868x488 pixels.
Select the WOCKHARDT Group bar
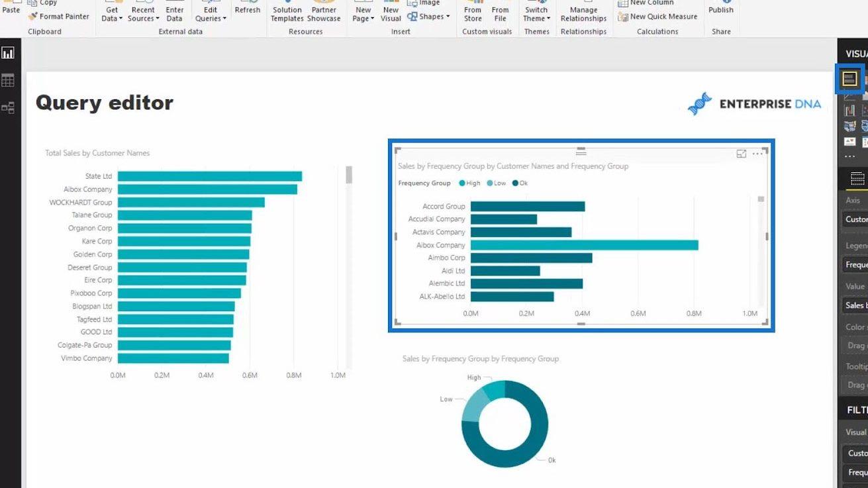tap(191, 202)
